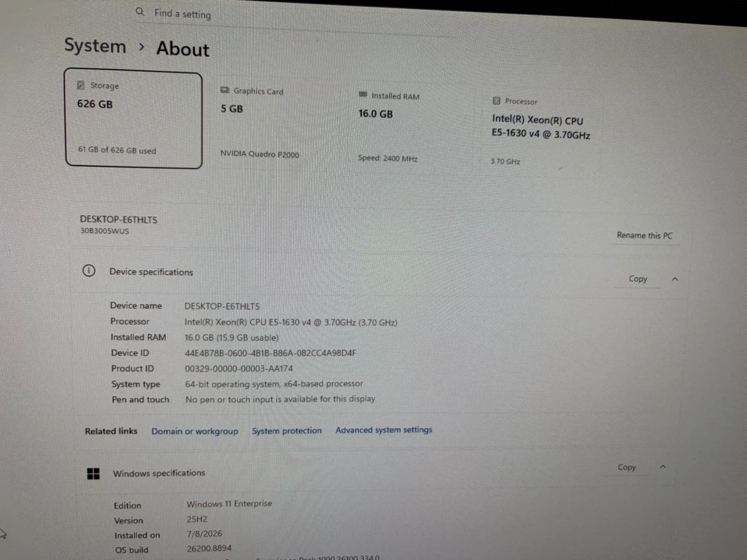Copy the Device specifications
The image size is (747, 560).
pyautogui.click(x=637, y=279)
